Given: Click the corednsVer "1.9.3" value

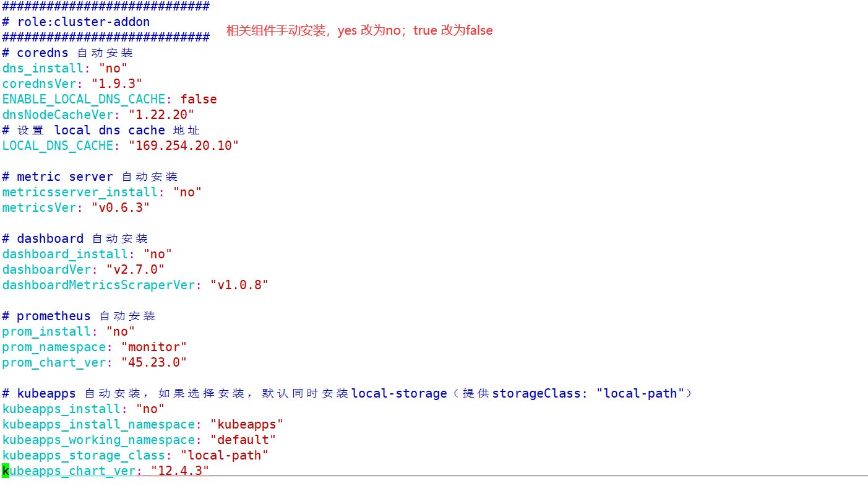Looking at the screenshot, I should pyautogui.click(x=117, y=84).
